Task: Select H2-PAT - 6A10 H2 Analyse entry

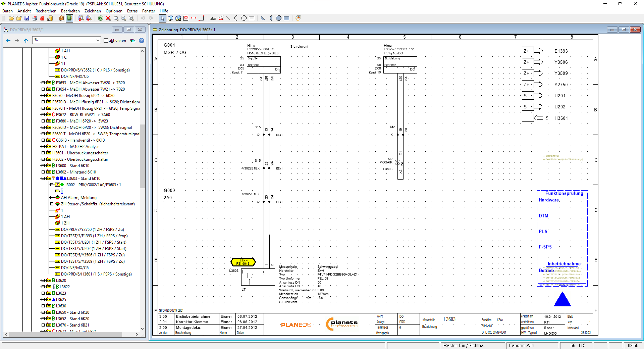Action: tap(76, 147)
